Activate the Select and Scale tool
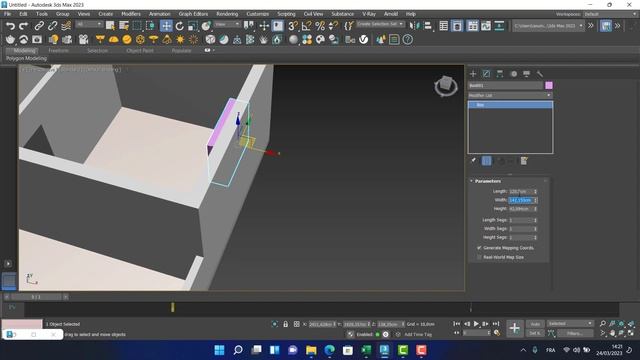 (x=193, y=26)
